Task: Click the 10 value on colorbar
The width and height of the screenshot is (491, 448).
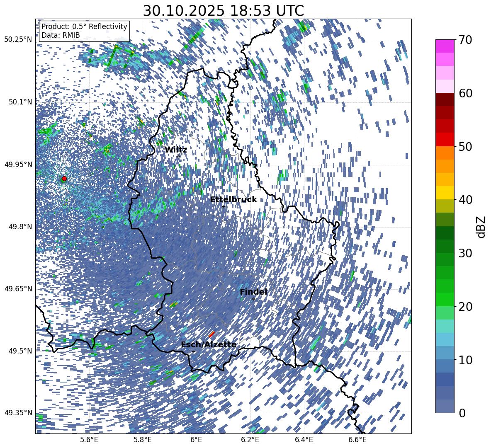Action: (x=465, y=360)
